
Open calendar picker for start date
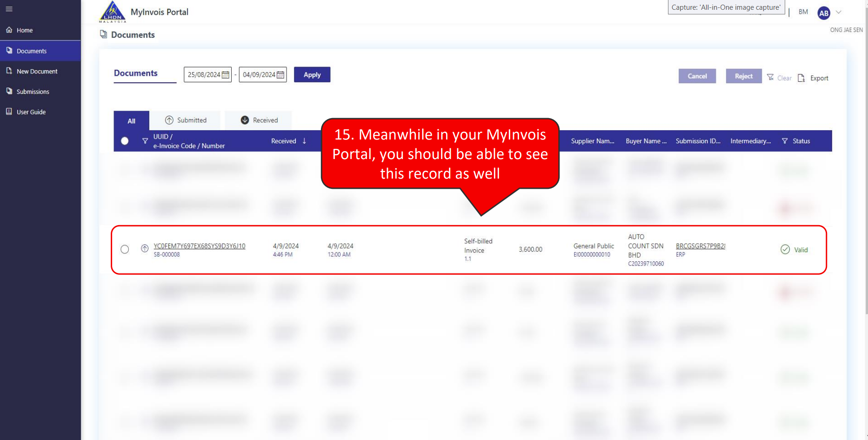[x=226, y=75]
